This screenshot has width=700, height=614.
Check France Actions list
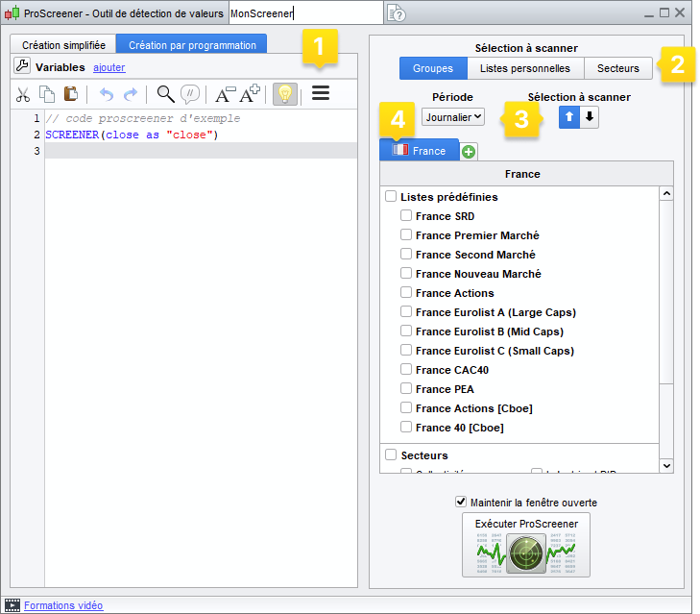(x=406, y=292)
